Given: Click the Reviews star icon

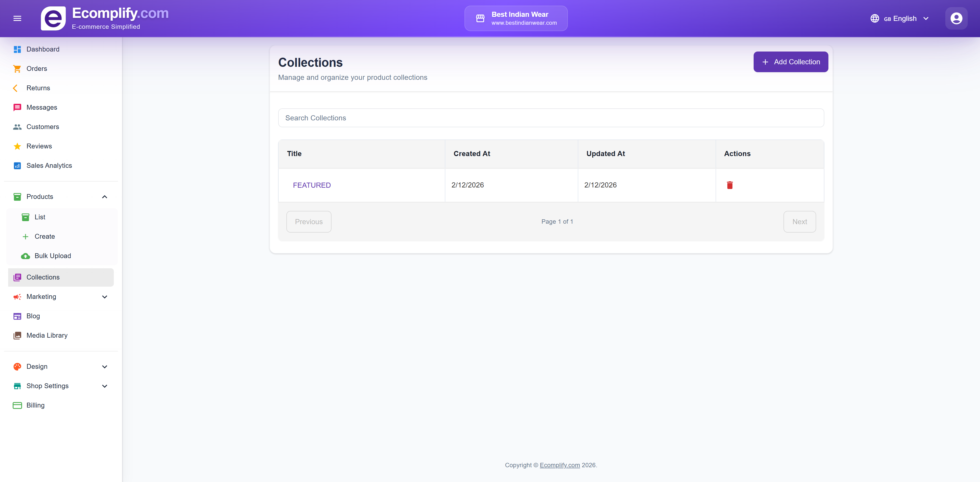Looking at the screenshot, I should (17, 146).
